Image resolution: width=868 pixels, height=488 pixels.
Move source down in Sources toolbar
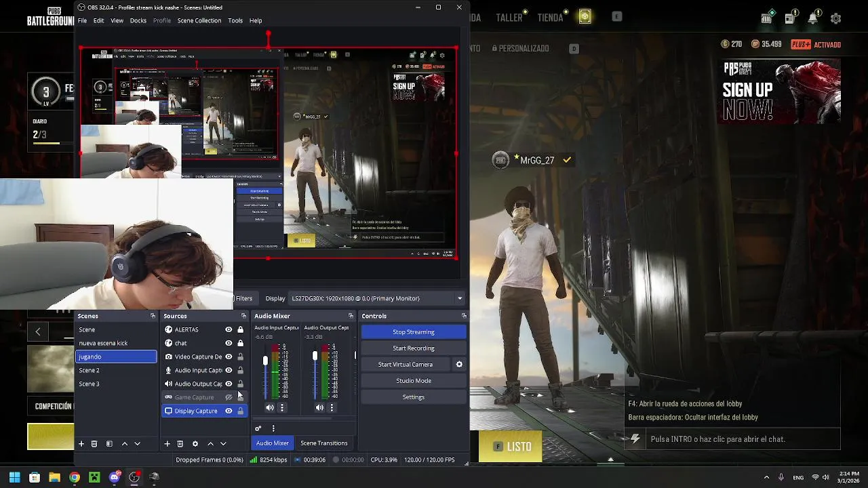coord(223,444)
